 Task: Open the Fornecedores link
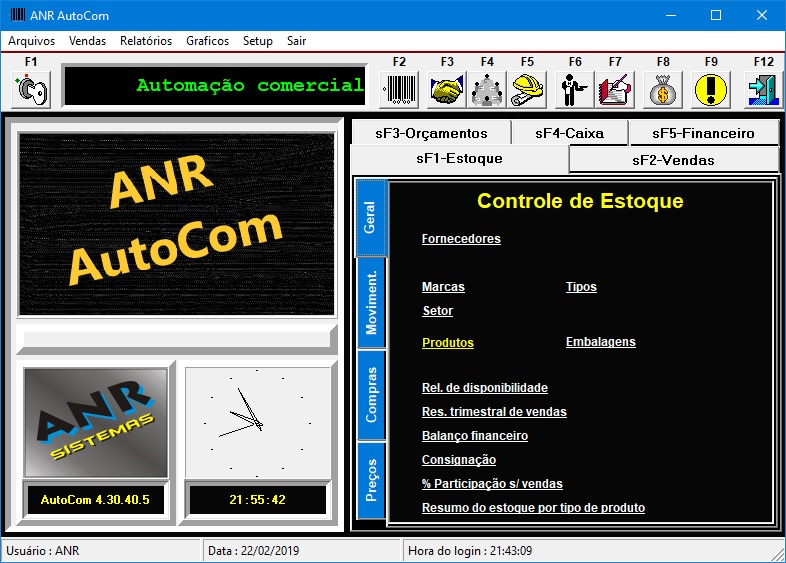[x=461, y=239]
